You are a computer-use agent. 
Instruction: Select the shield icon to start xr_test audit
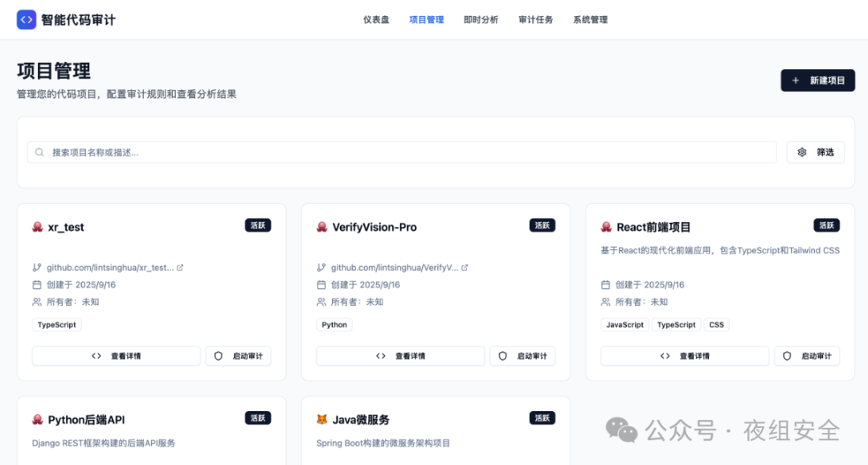(x=217, y=356)
